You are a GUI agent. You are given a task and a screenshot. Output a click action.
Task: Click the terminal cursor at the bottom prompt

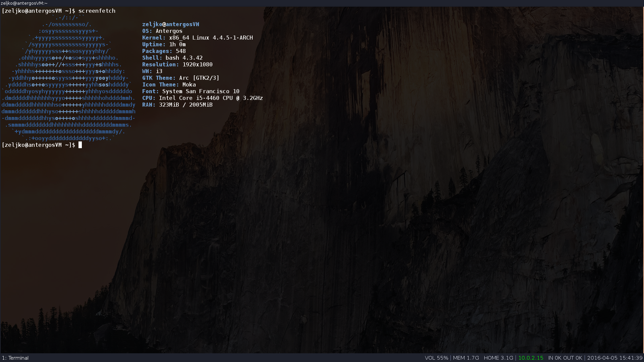80,145
